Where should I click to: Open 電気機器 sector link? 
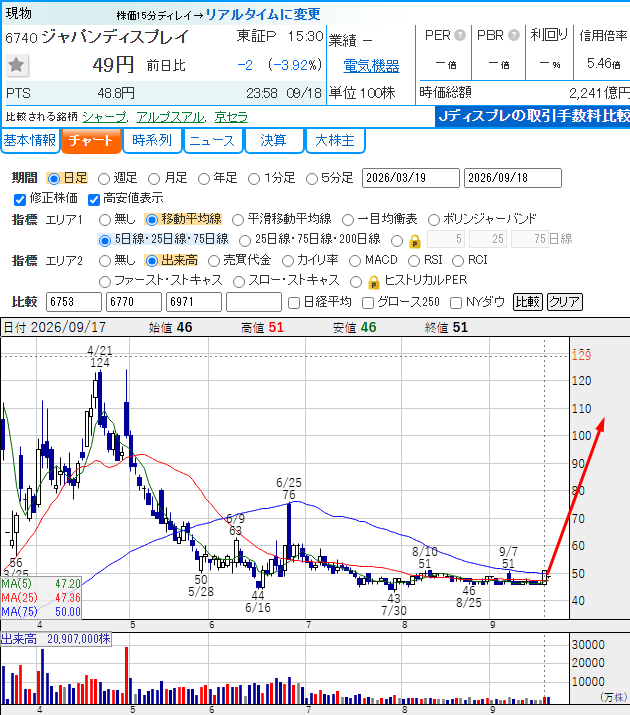(371, 66)
